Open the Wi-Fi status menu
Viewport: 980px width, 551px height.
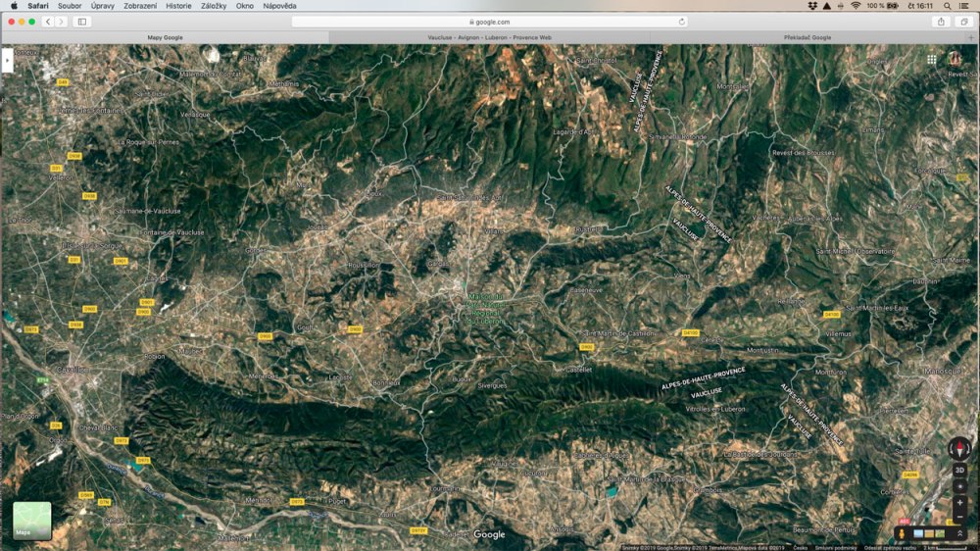click(x=856, y=6)
